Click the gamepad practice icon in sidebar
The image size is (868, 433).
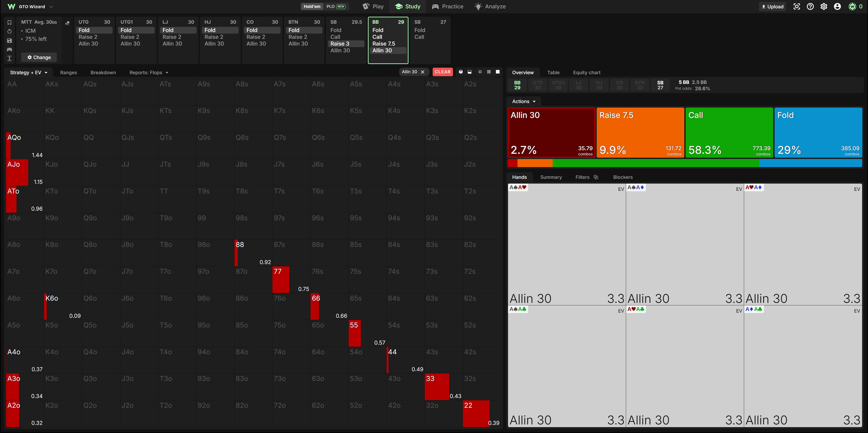9,49
